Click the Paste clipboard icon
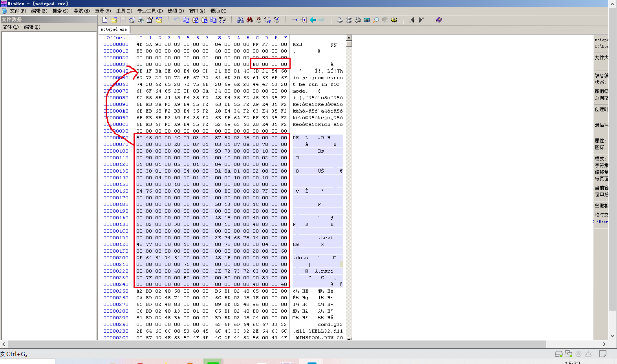Viewport: 617px width, 364px height. click(x=205, y=20)
